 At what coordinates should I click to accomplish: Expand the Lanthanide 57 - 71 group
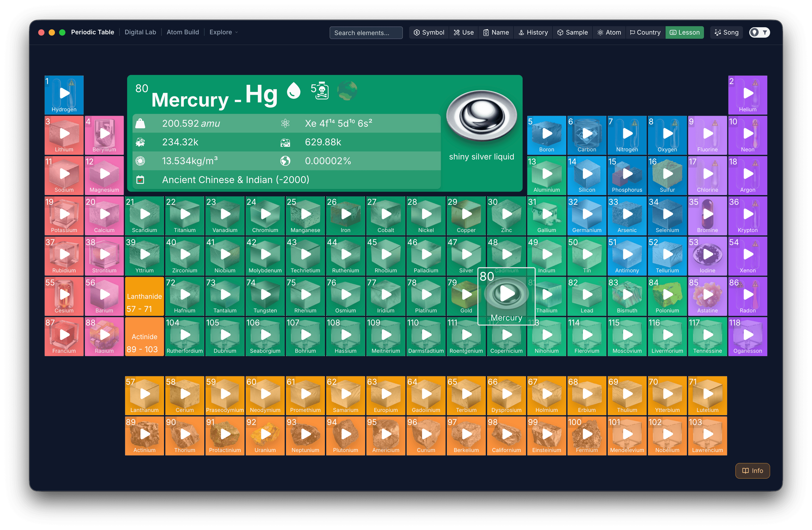(x=144, y=296)
